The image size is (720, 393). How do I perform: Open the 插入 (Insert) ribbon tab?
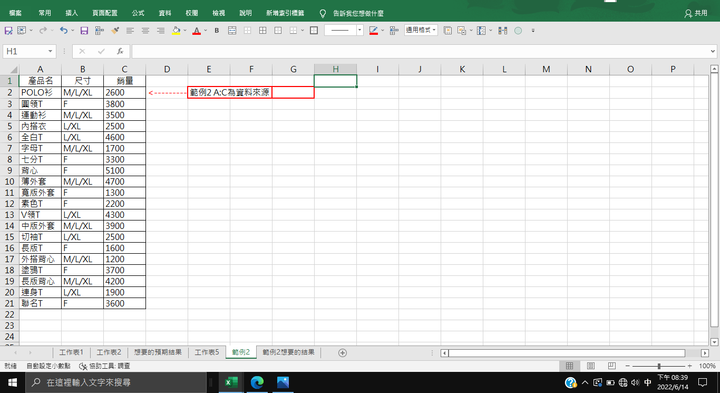72,13
